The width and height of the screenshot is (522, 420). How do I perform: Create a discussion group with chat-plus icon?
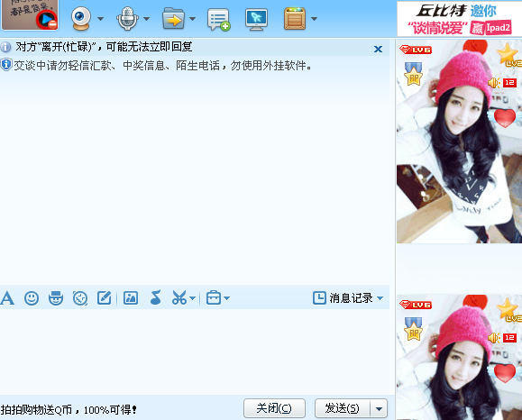point(219,20)
